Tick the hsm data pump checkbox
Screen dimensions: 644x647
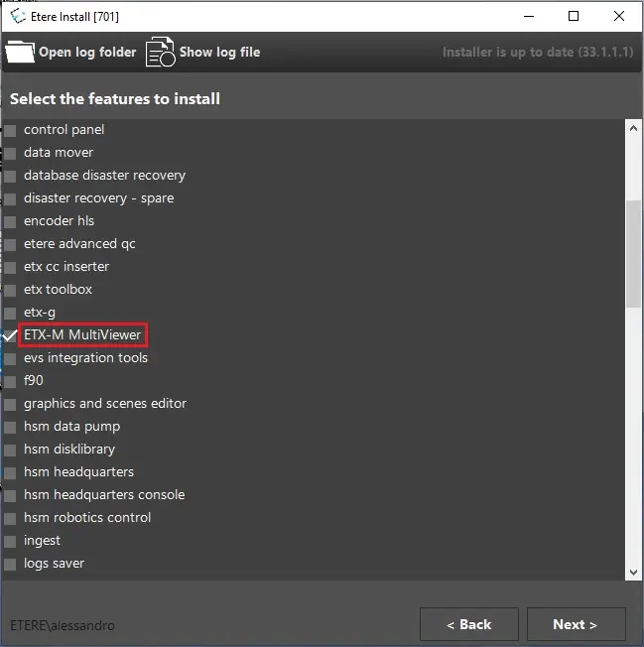pos(10,427)
